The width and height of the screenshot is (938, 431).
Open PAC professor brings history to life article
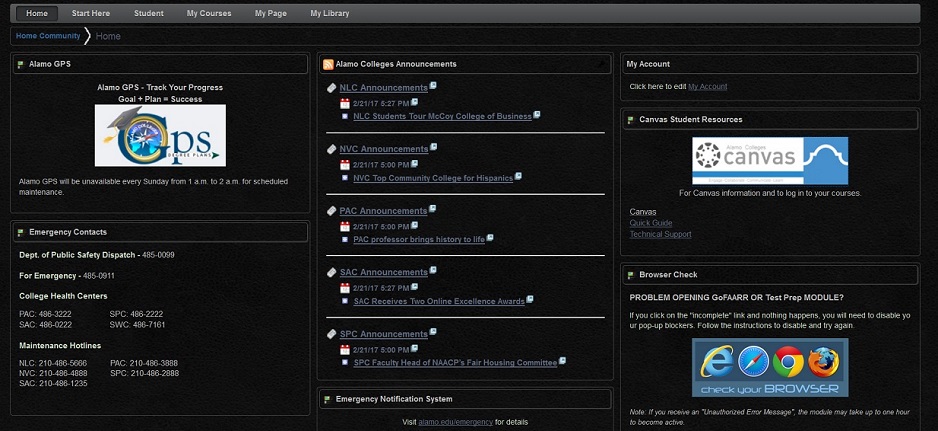[419, 240]
